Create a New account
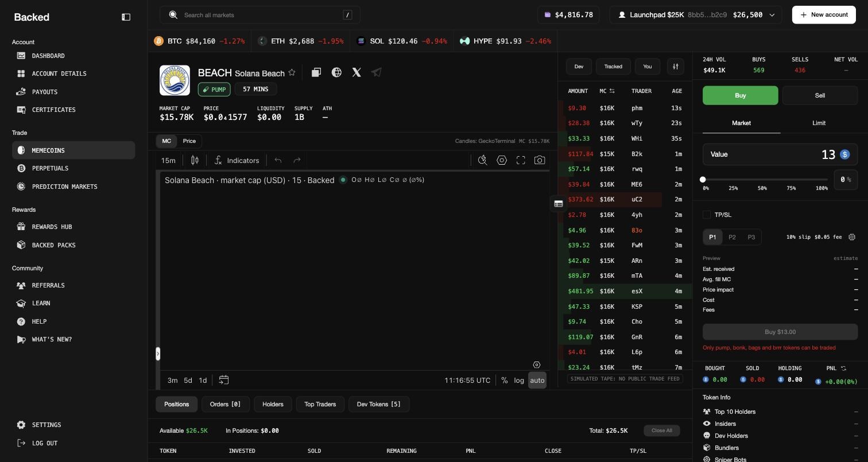 pyautogui.click(x=824, y=15)
